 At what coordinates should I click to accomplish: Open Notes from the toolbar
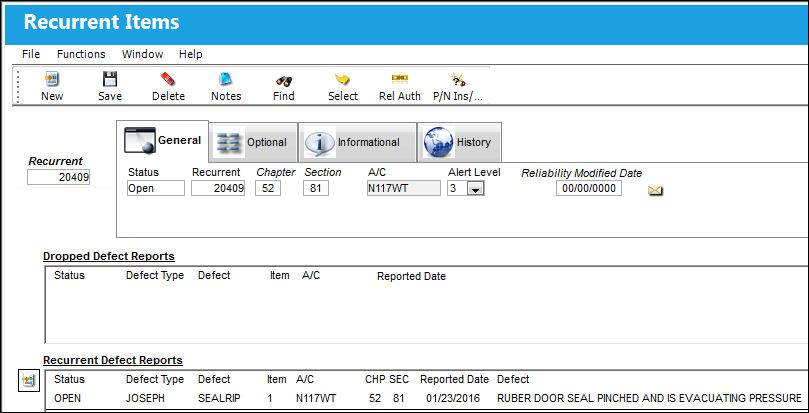[226, 80]
